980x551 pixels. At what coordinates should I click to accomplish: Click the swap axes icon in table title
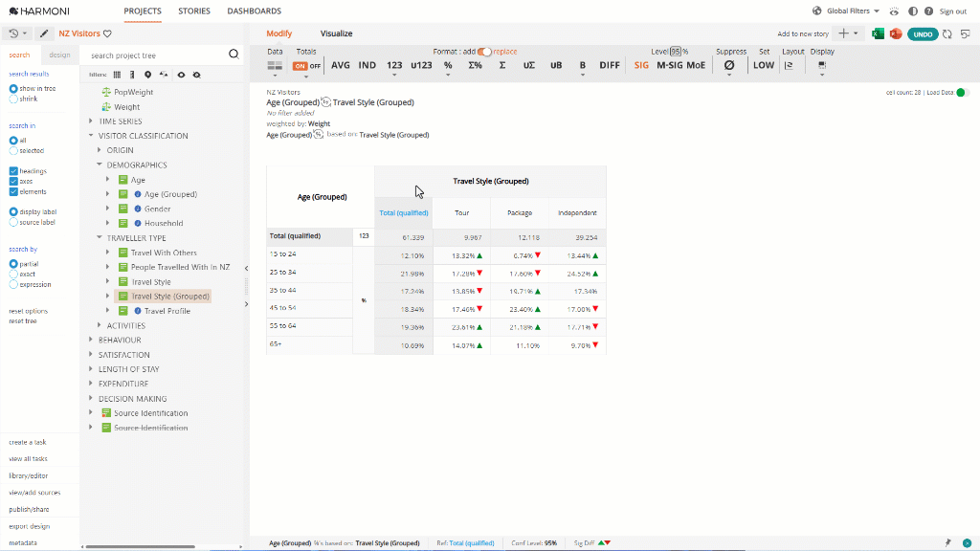325,101
